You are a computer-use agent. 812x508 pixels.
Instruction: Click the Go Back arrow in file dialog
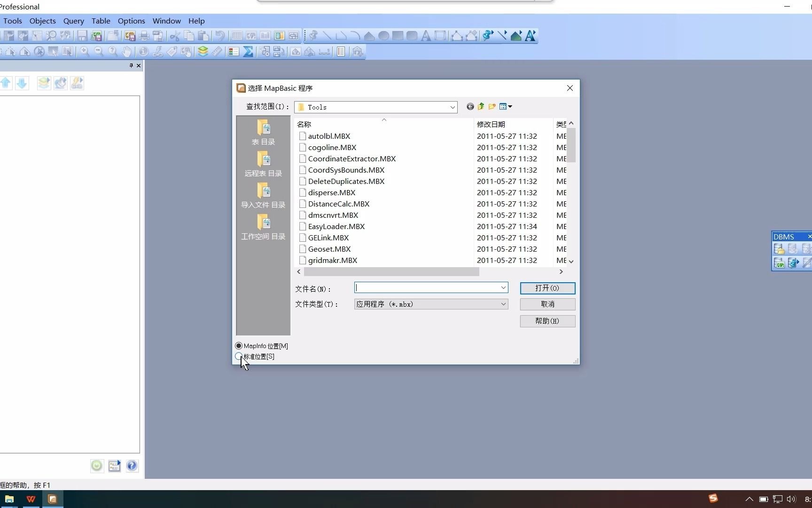tap(470, 107)
